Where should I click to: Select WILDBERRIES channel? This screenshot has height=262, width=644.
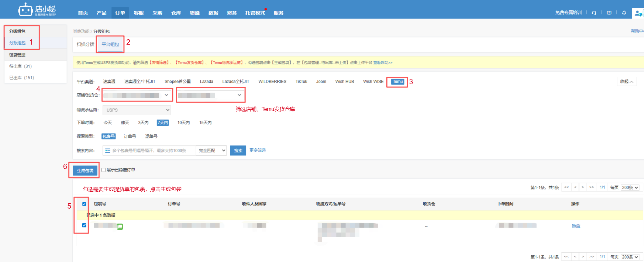[x=272, y=81]
